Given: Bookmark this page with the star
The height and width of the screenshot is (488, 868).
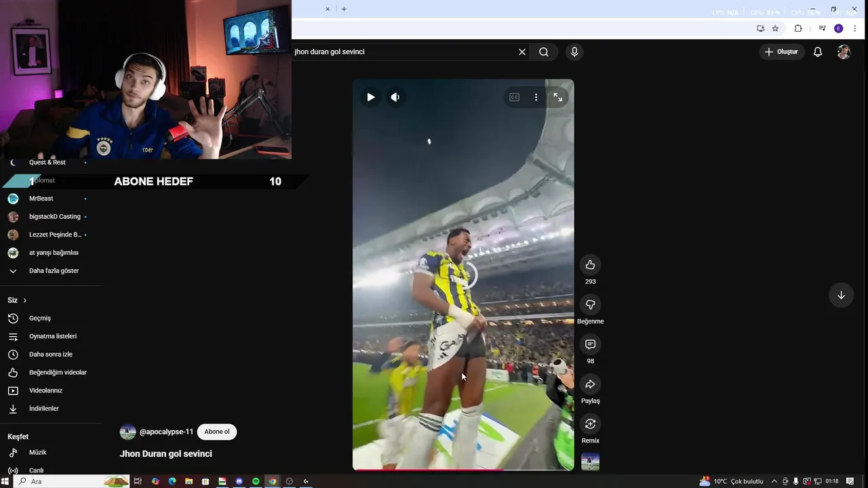Looking at the screenshot, I should pyautogui.click(x=775, y=28).
